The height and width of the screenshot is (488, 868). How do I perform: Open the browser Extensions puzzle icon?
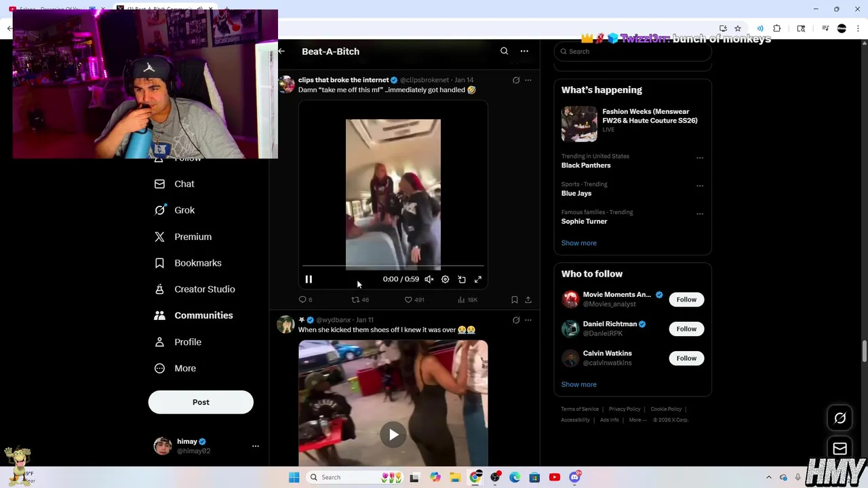click(x=777, y=28)
